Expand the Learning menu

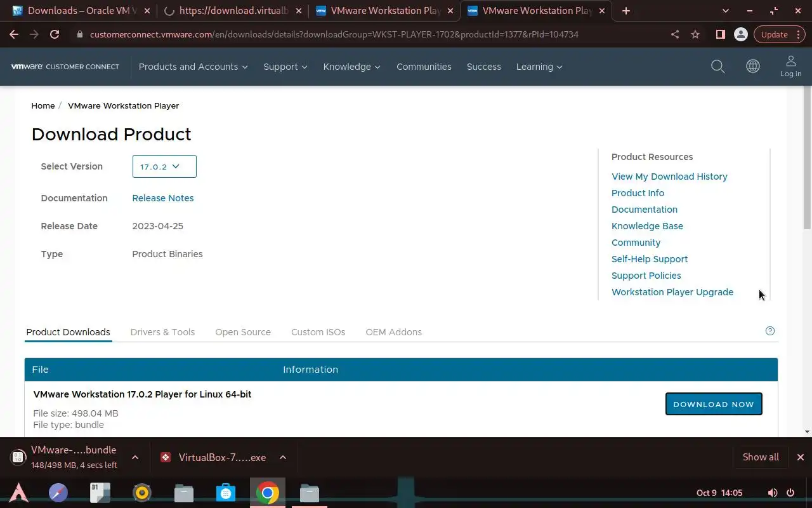click(539, 67)
